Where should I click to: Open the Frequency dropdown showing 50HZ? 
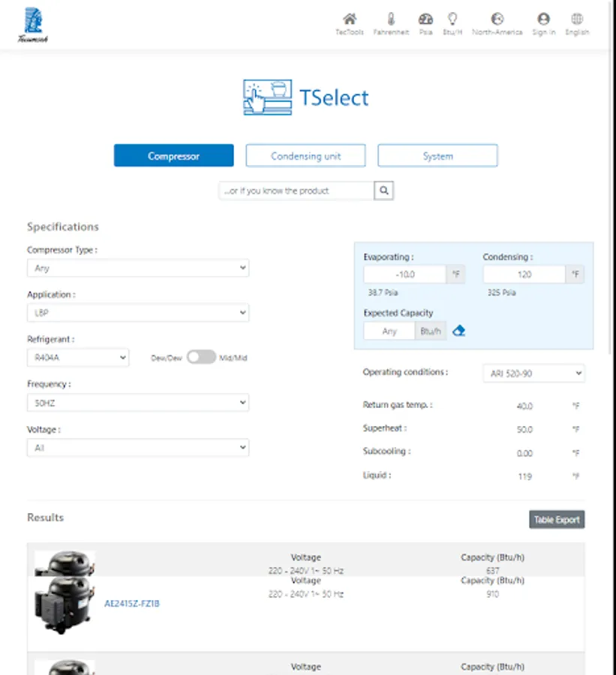tap(138, 403)
